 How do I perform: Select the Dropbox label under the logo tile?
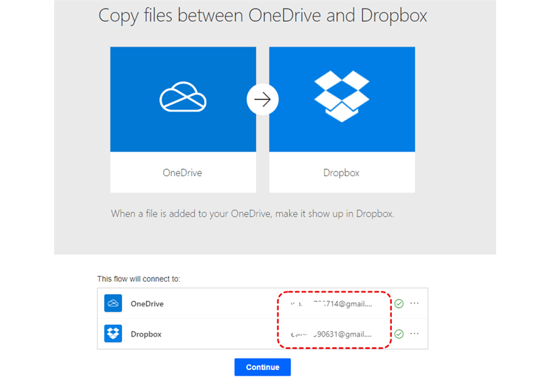pyautogui.click(x=341, y=173)
